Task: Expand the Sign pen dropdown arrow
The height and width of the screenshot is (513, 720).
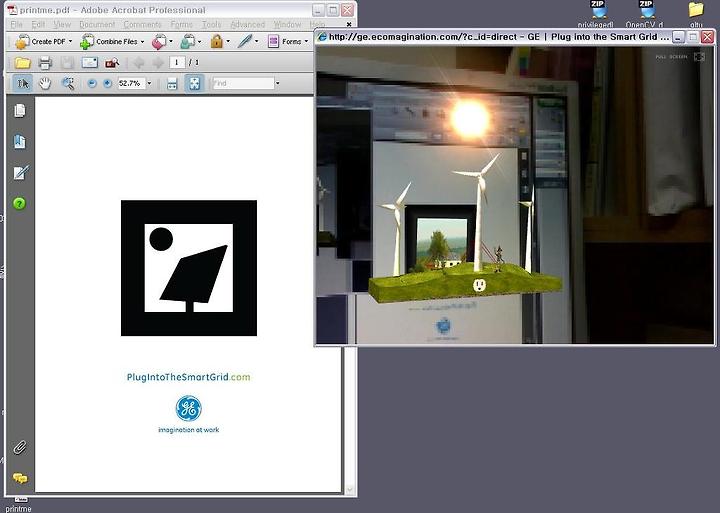Action: 256,41
